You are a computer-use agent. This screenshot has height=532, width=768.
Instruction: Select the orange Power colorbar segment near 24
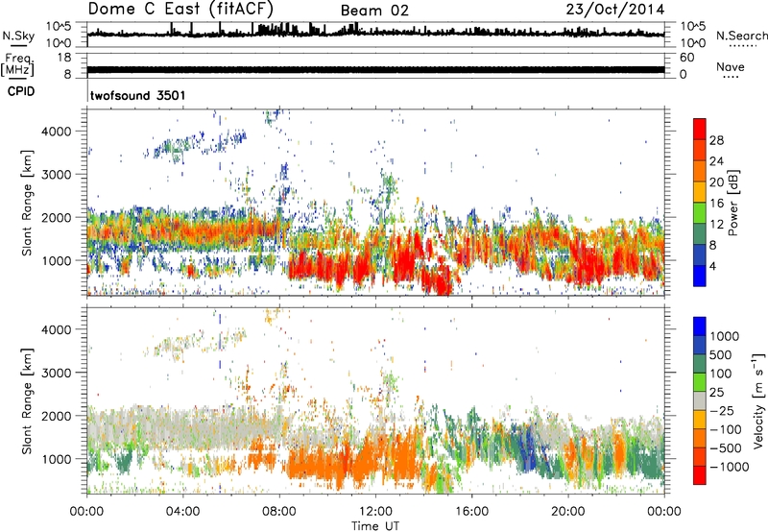point(700,171)
